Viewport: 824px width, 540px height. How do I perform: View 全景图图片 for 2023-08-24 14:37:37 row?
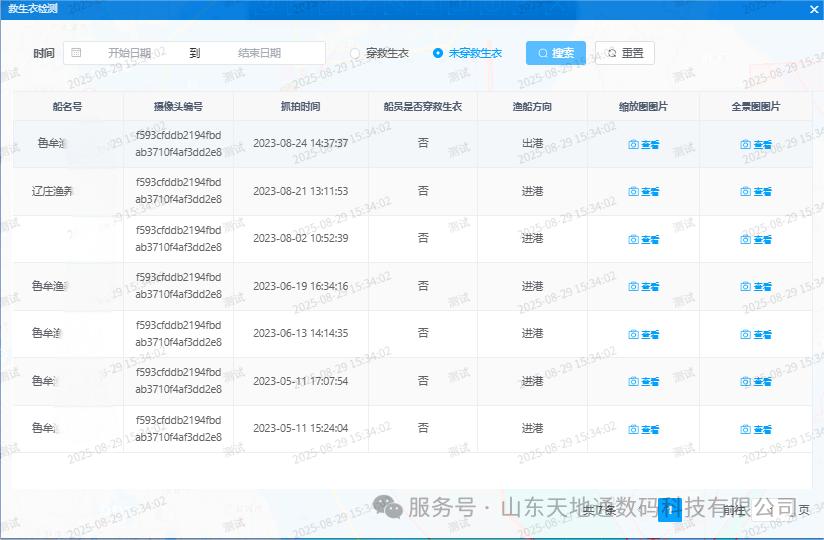pyautogui.click(x=756, y=144)
